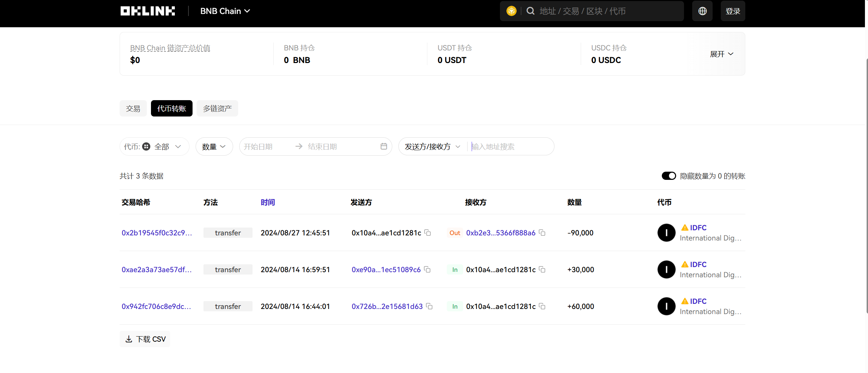
Task: Copy sender address 0x10a4...ae1cd1281c in first row
Action: pyautogui.click(x=428, y=233)
